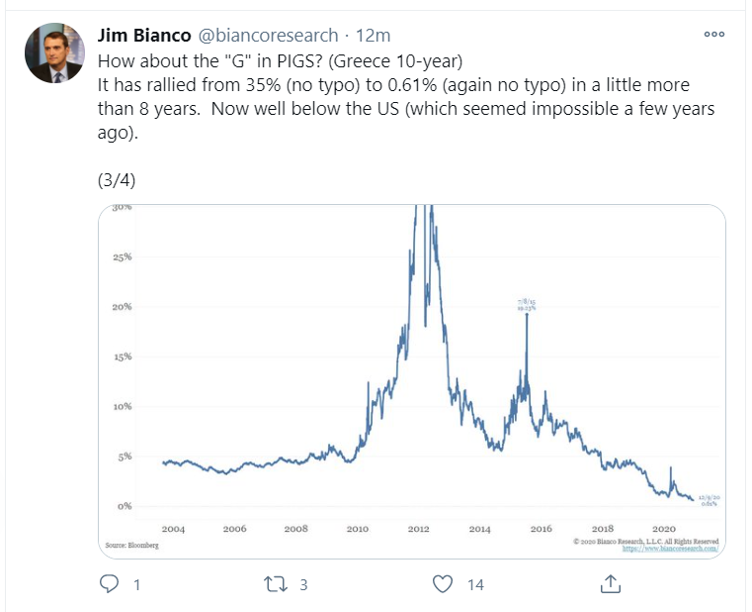This screenshot has width=752, height=612.
Task: Click the reply count of 1
Action: point(137,583)
